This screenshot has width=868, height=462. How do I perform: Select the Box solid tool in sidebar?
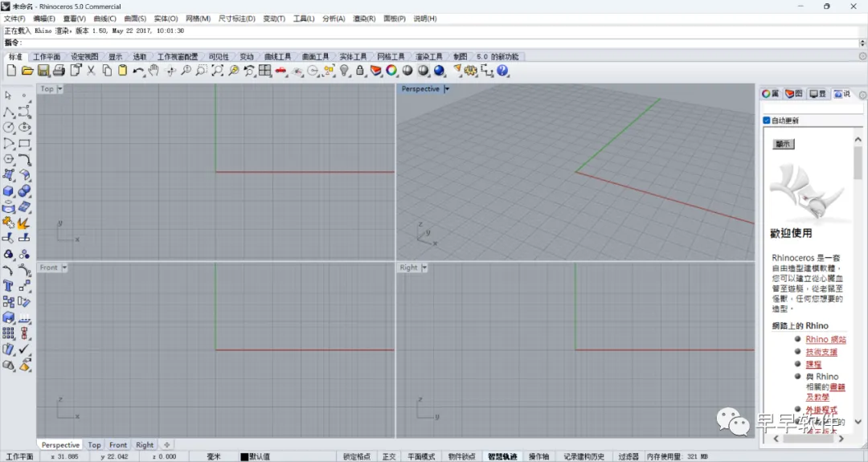[x=8, y=191]
